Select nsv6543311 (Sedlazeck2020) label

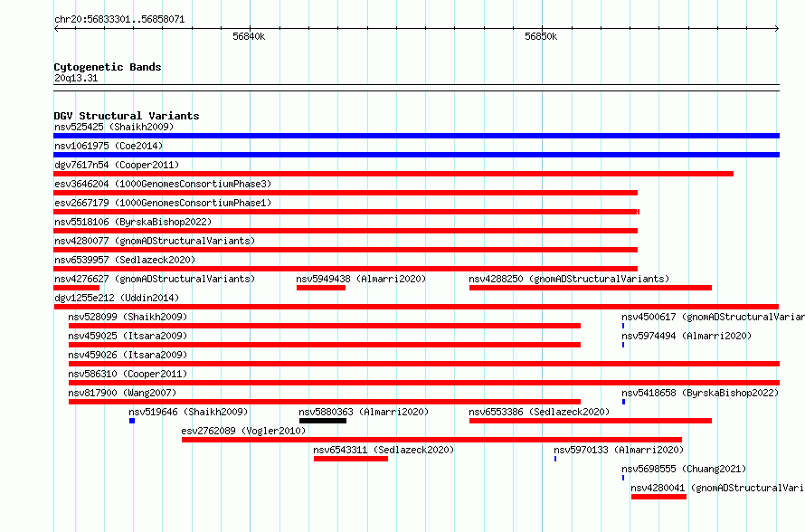click(384, 450)
